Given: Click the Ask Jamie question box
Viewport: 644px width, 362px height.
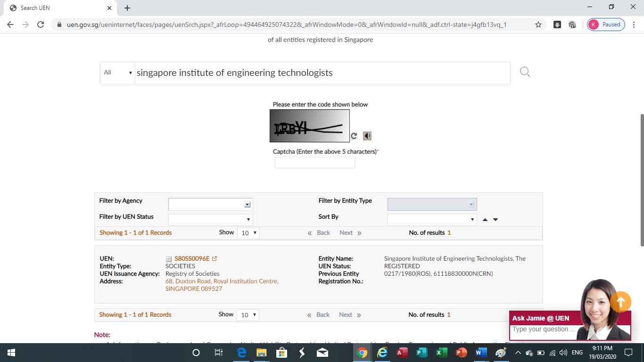Looking at the screenshot, I should coord(545,329).
